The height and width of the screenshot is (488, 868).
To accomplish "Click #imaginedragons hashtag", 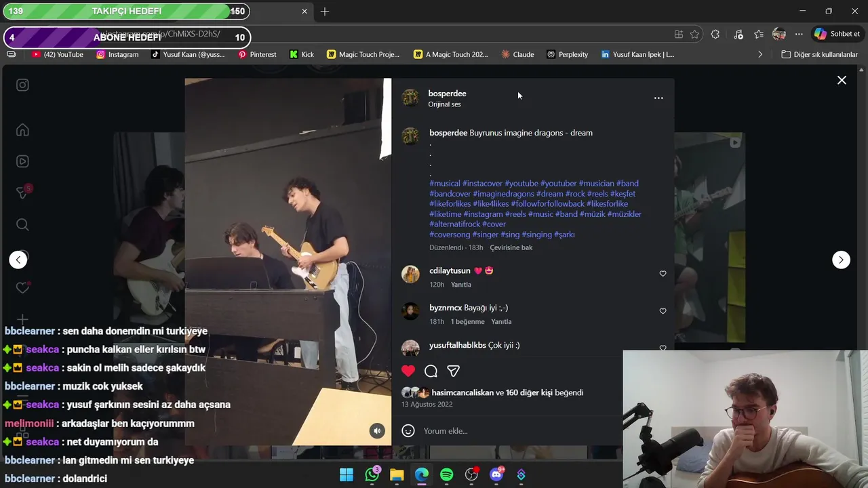I will (504, 194).
